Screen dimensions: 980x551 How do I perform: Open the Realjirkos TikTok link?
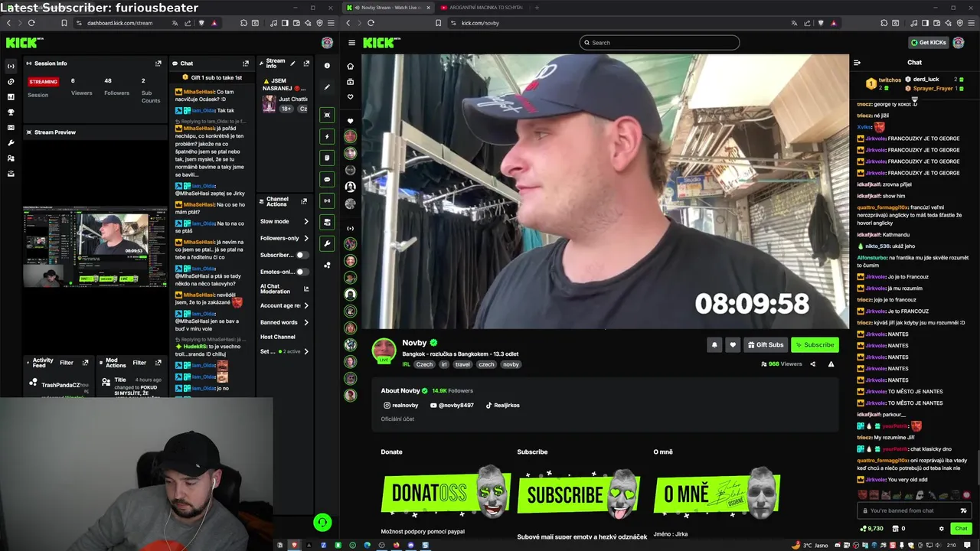coord(502,406)
